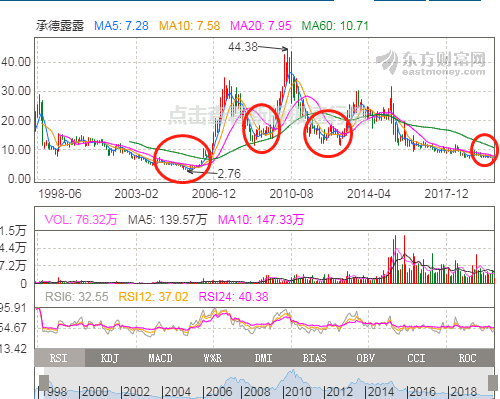Image resolution: width=500 pixels, height=399 pixels.
Task: Open the ROC indicator tab
Action: [468, 358]
